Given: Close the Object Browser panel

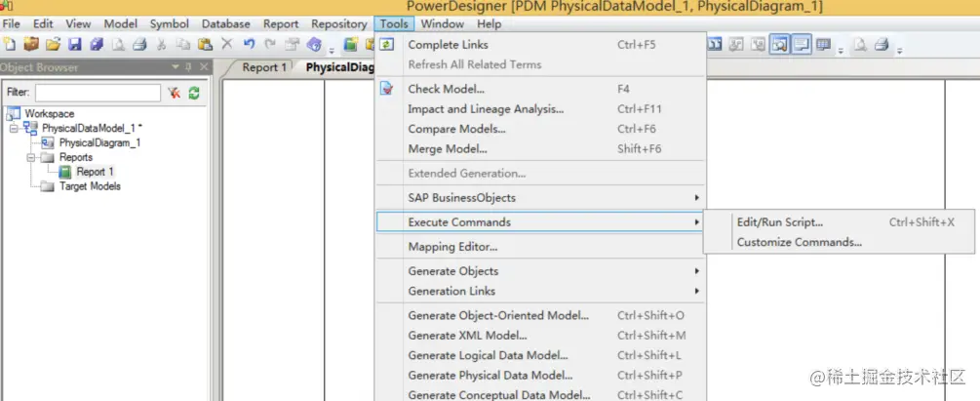Looking at the screenshot, I should coord(204,67).
